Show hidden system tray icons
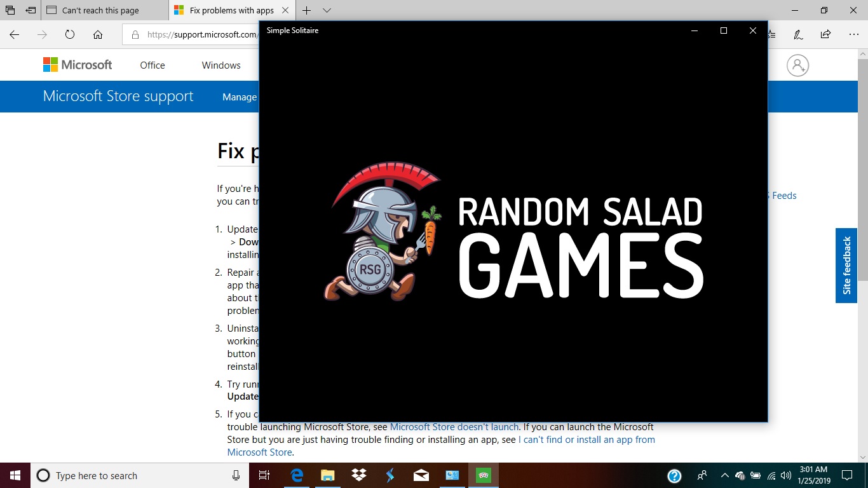The image size is (868, 488). point(724,475)
